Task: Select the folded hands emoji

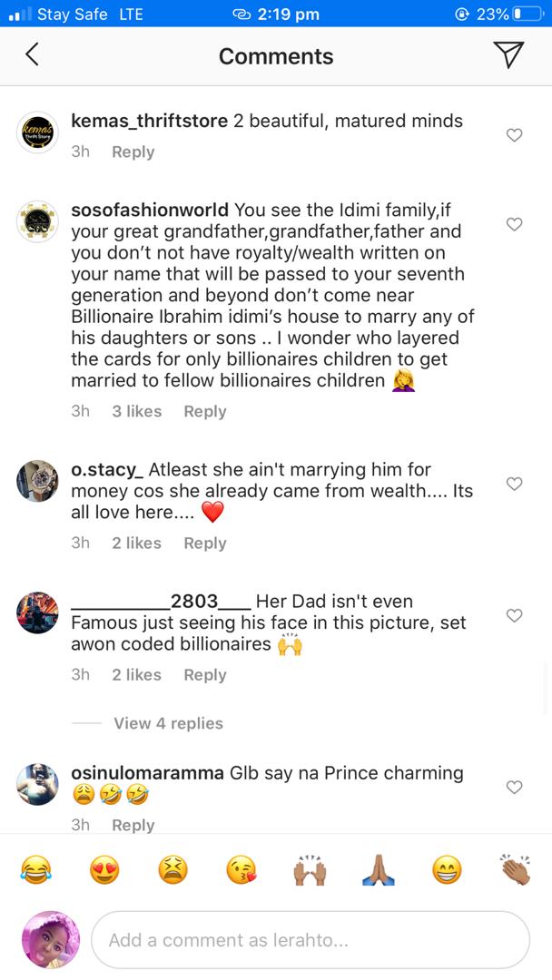Action: click(379, 868)
